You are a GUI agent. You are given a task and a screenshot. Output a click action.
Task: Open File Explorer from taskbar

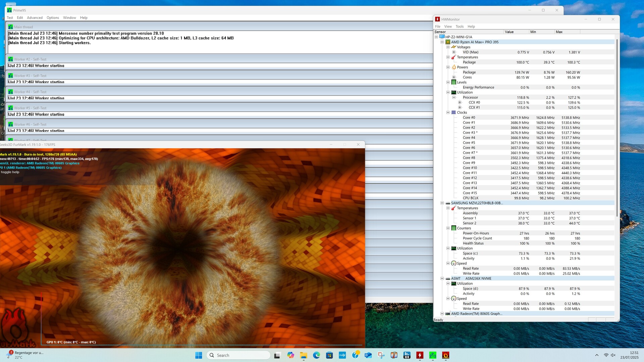(303, 355)
